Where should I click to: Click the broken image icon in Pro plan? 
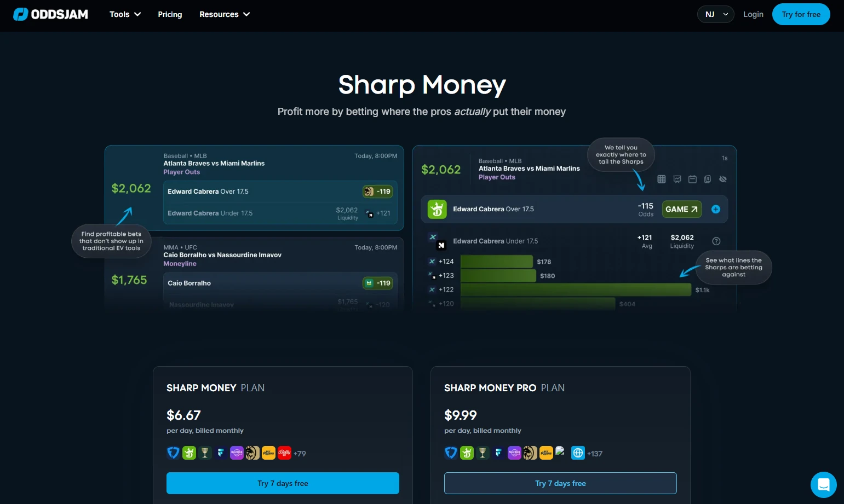[560, 451]
